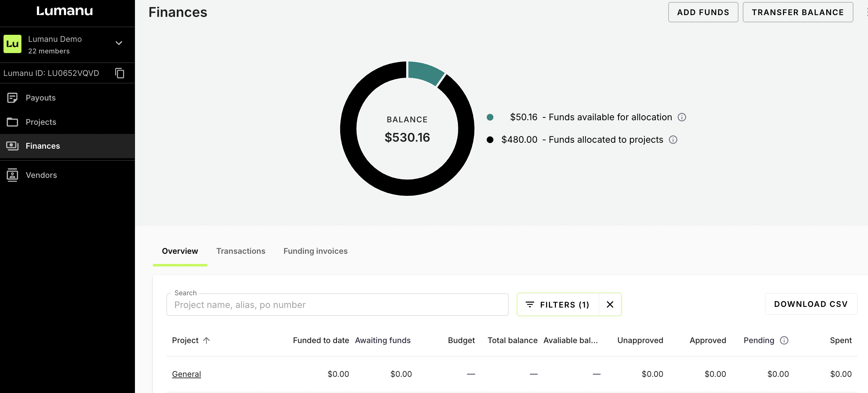This screenshot has width=868, height=393.
Task: Sort by the Project column arrow
Action: (x=207, y=340)
